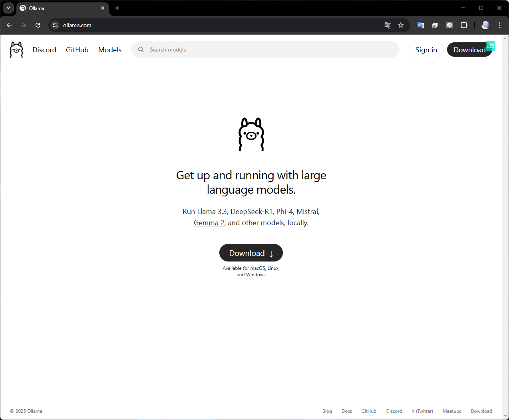509x420 pixels.
Task: Reload the ollama.com page
Action: (x=38, y=25)
